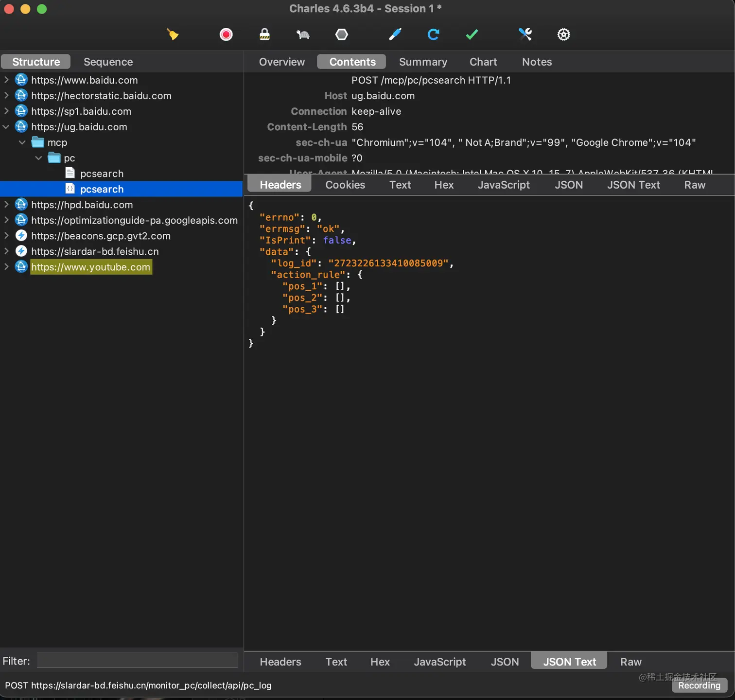This screenshot has width=735, height=700.
Task: Collapse the mcp folder
Action: pyautogui.click(x=22, y=142)
